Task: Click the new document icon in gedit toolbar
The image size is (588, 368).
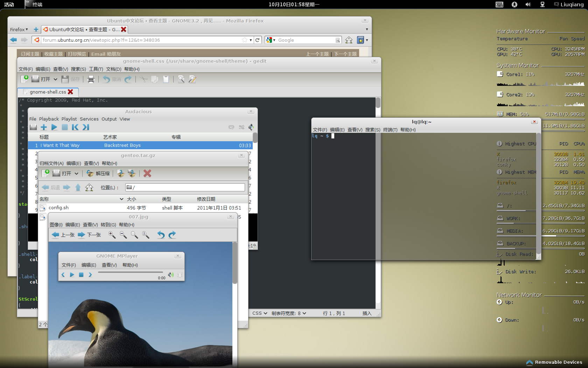Action: [x=24, y=79]
